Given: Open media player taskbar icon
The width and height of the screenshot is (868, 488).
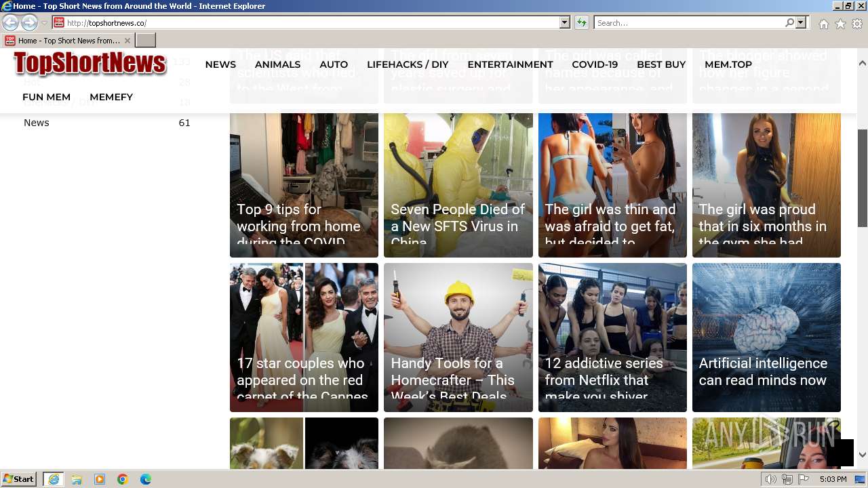Looking at the screenshot, I should pos(100,479).
